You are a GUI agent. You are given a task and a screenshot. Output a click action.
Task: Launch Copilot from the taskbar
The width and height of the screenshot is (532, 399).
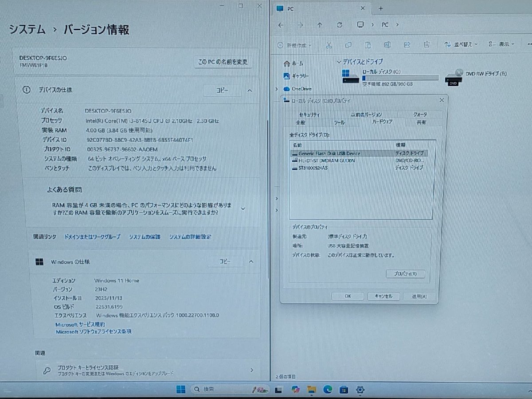coord(295,390)
